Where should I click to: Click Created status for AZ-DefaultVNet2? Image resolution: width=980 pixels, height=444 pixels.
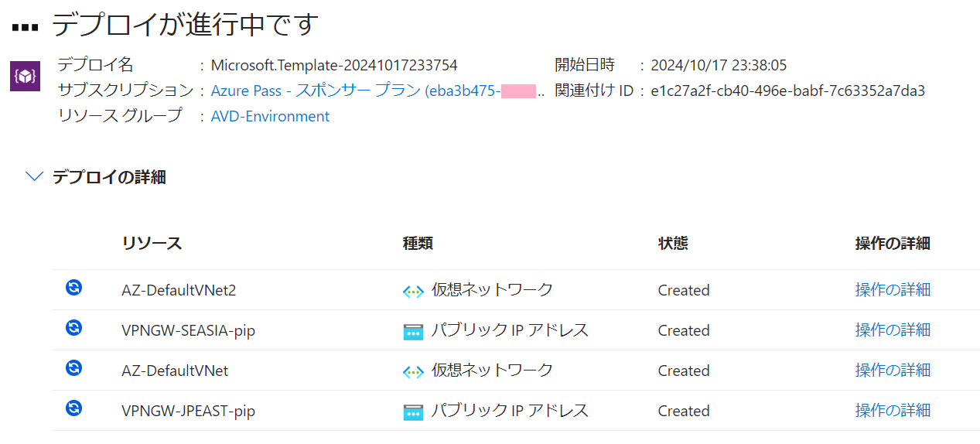pos(684,290)
